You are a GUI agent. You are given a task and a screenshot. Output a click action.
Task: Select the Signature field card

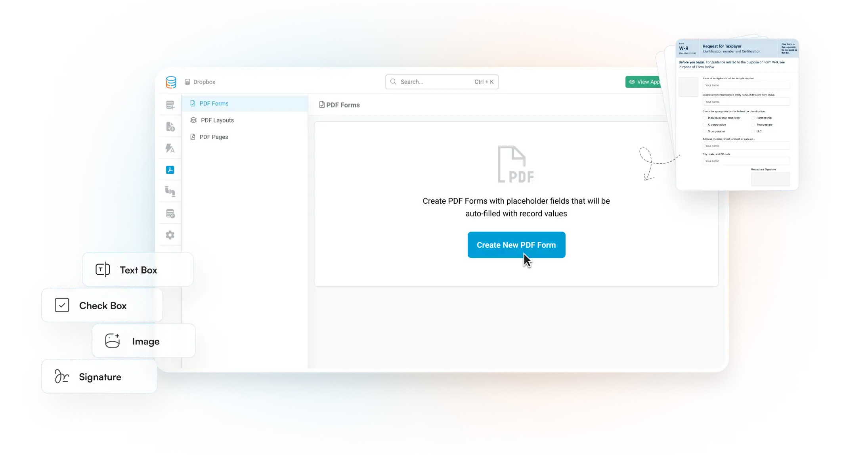click(x=99, y=377)
